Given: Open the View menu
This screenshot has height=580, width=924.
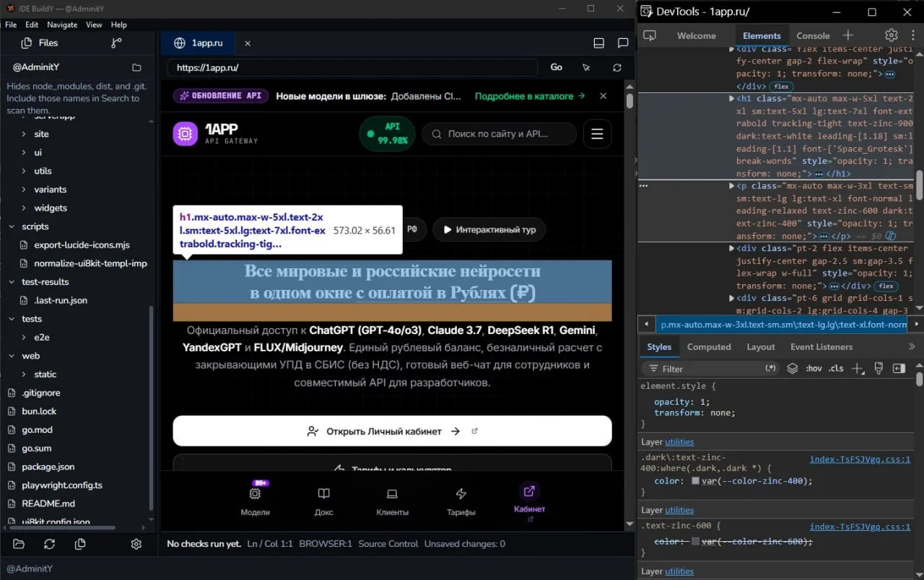Looking at the screenshot, I should 94,25.
